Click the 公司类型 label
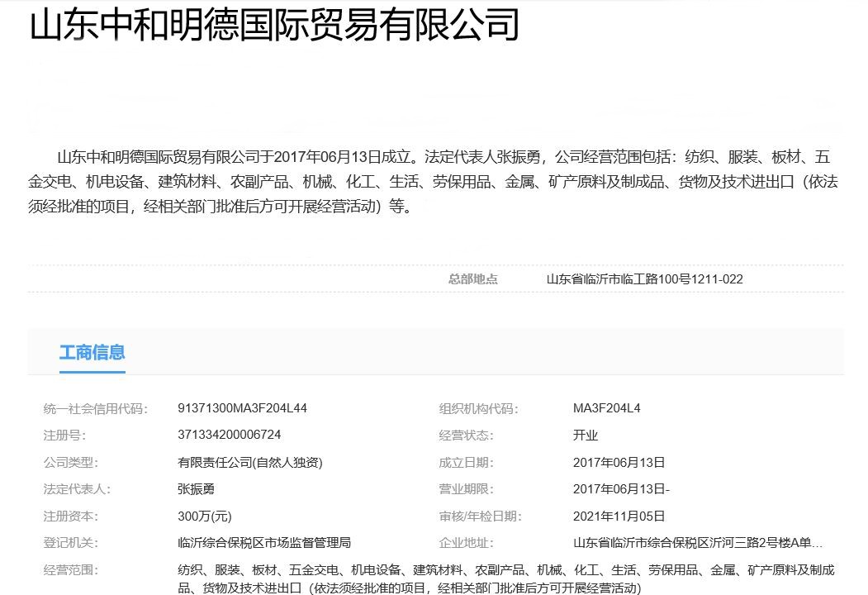Screen dimensions: 868x595 click(70, 463)
